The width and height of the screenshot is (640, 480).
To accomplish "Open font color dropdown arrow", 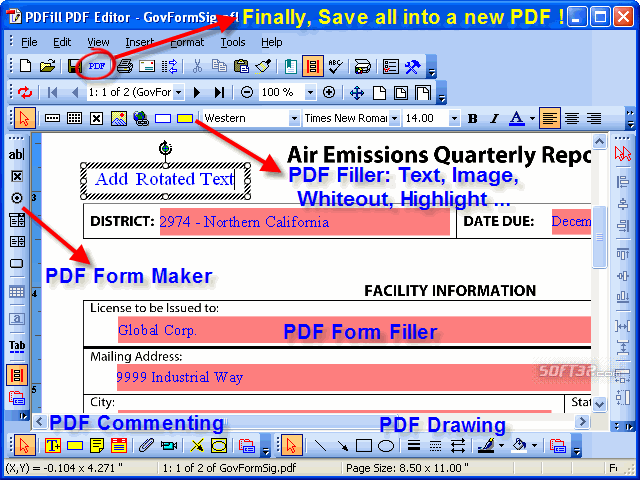I will pyautogui.click(x=532, y=119).
